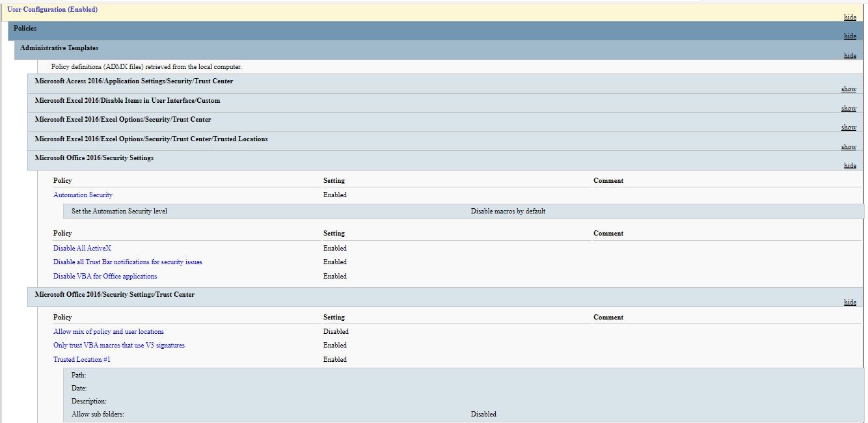The width and height of the screenshot is (868, 423).
Task: Show Excel Trusted Locations settings
Action: click(x=848, y=147)
